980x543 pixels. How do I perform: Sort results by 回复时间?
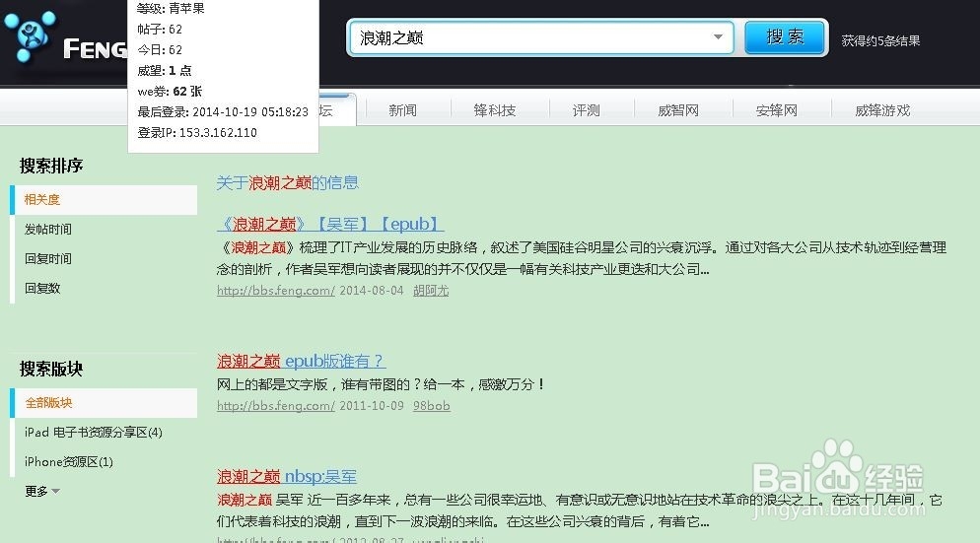click(48, 259)
